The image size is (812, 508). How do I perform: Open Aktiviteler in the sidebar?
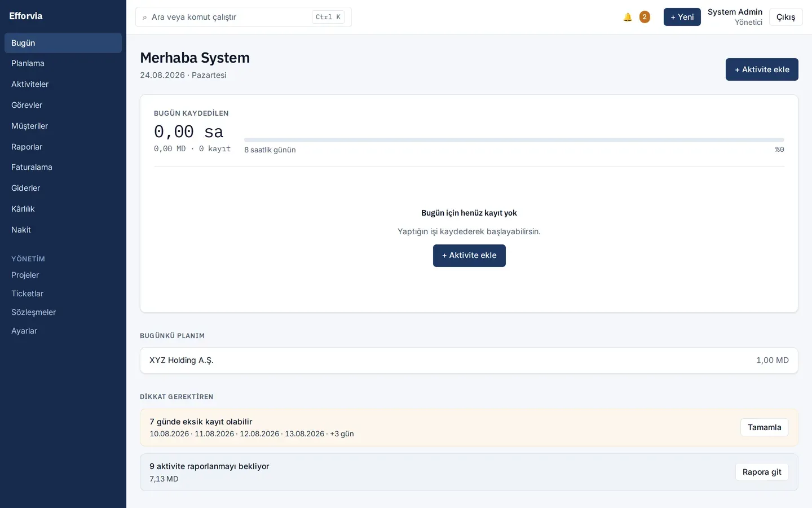(63, 85)
